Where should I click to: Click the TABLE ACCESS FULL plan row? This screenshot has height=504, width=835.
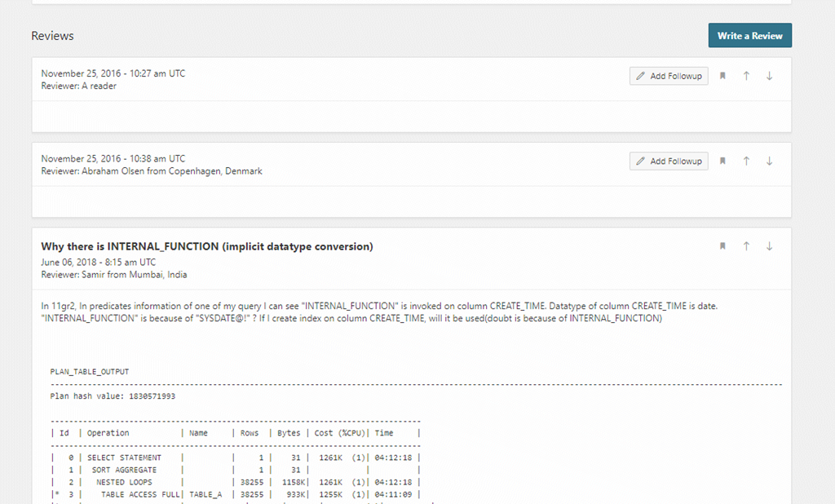[139, 494]
